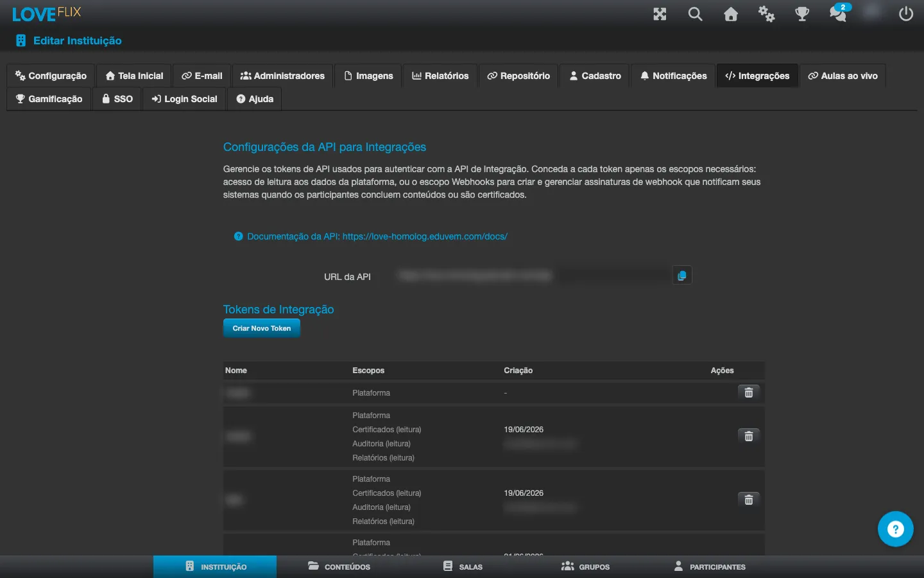Open the Imagens tab
Screen dimensions: 924x578
coord(368,76)
